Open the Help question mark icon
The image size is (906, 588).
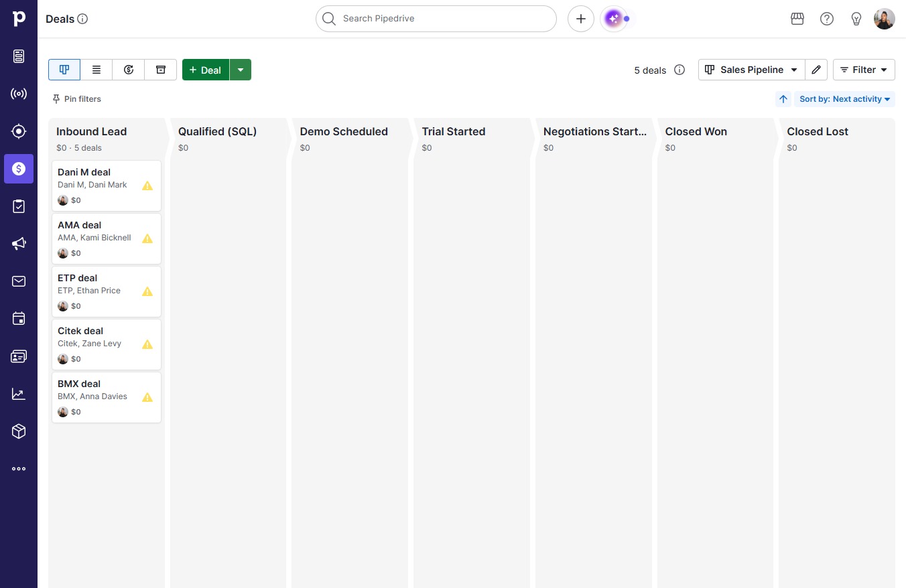pos(827,19)
